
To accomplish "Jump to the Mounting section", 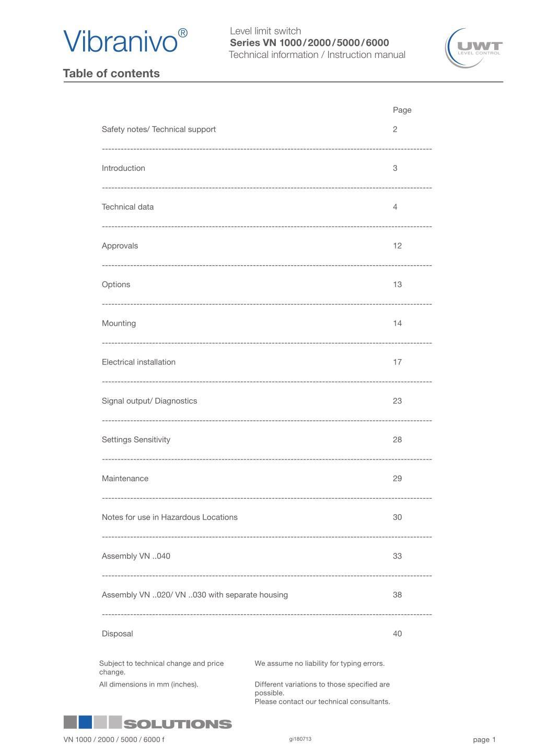I will pyautogui.click(x=119, y=323).
